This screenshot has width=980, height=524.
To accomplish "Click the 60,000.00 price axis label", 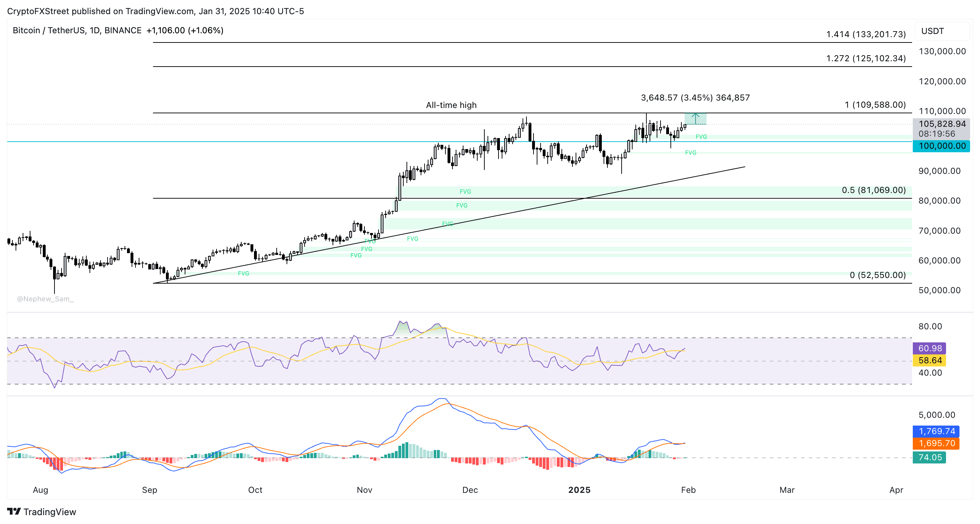I will pos(940,261).
